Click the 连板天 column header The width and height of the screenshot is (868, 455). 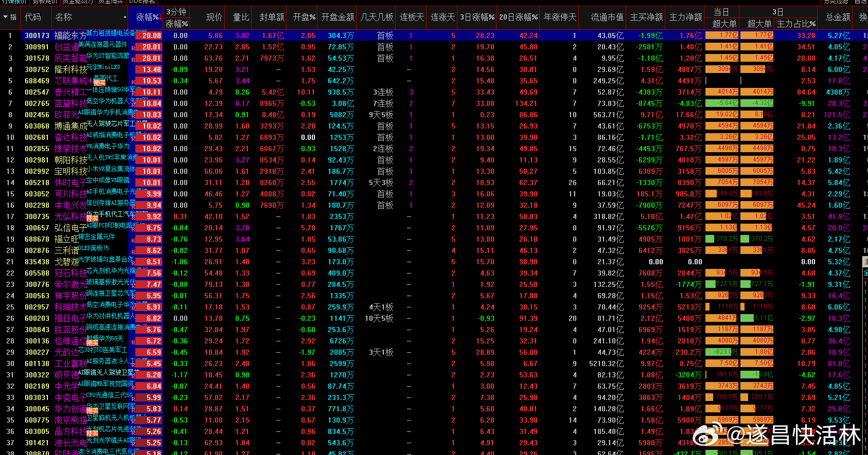tap(412, 17)
